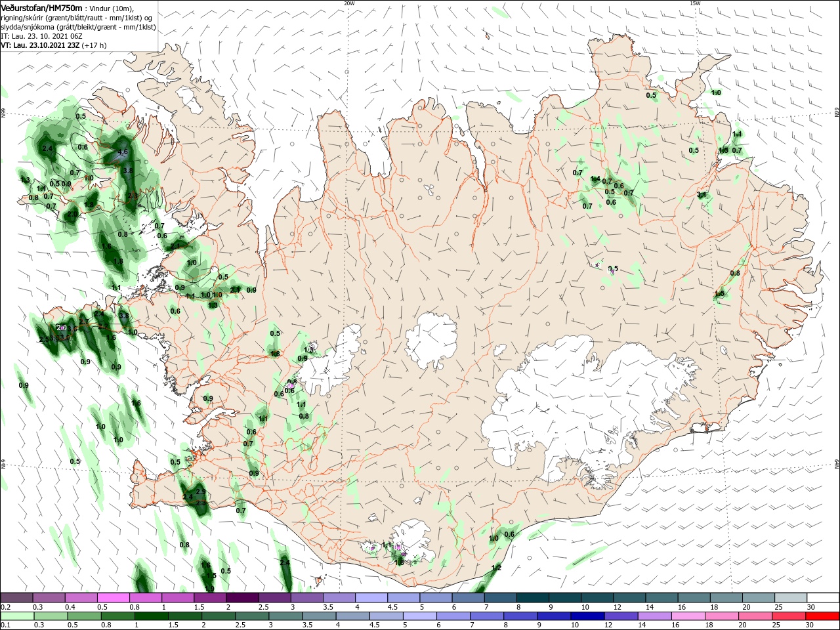The image size is (840, 630).
Task: Click the '15W' longitude label
Action: (x=694, y=3)
